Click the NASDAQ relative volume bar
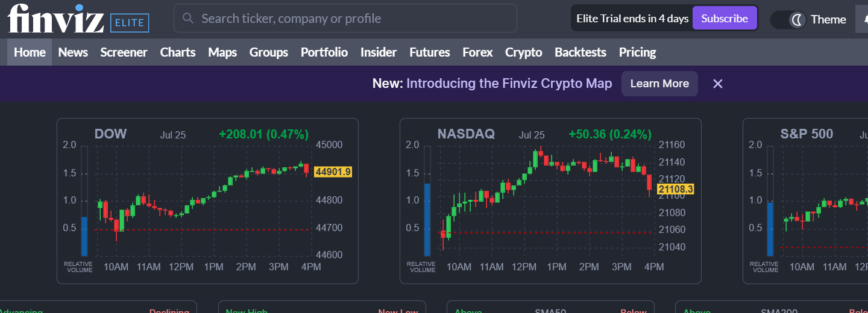The height and width of the screenshot is (313, 868). [x=427, y=201]
